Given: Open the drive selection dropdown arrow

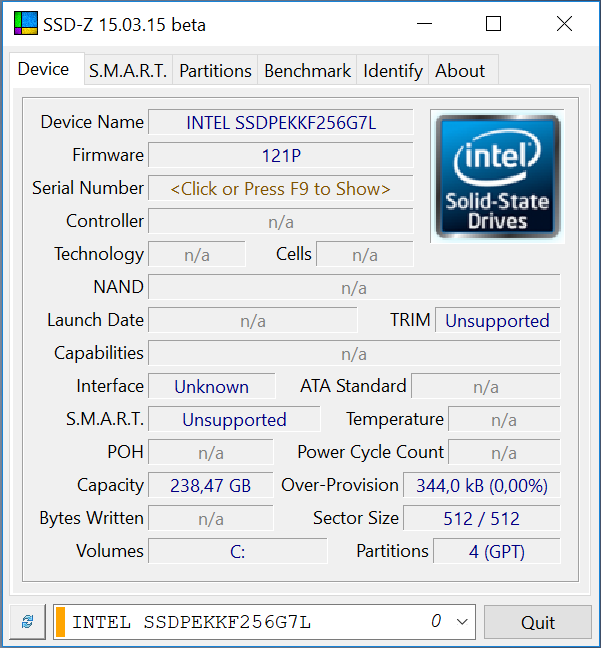Looking at the screenshot, I should coord(462,622).
